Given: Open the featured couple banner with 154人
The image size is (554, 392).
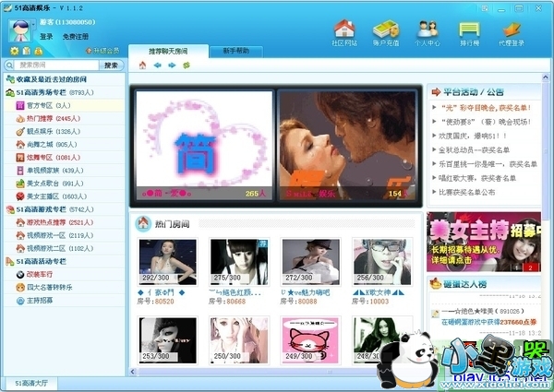Looking at the screenshot, I should [348, 146].
